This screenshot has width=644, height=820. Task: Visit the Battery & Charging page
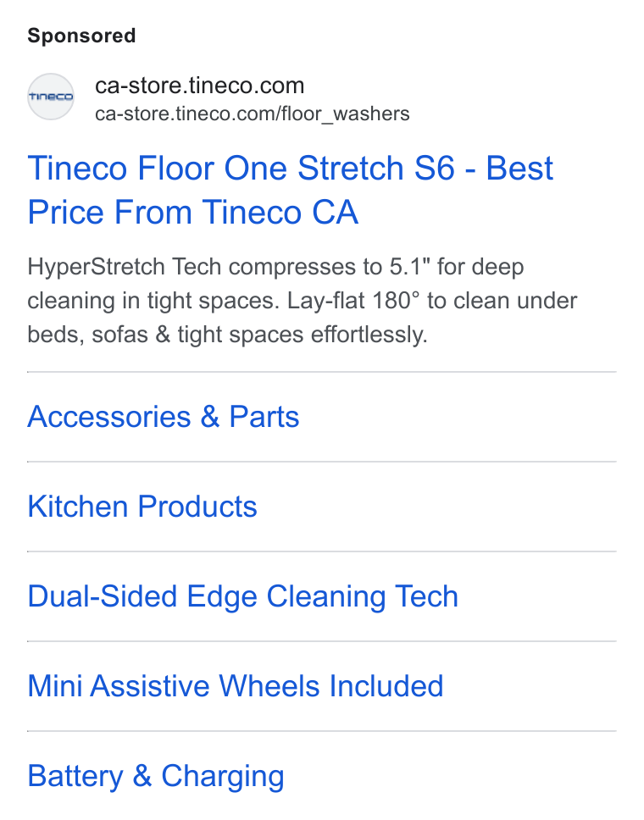pyautogui.click(x=156, y=777)
